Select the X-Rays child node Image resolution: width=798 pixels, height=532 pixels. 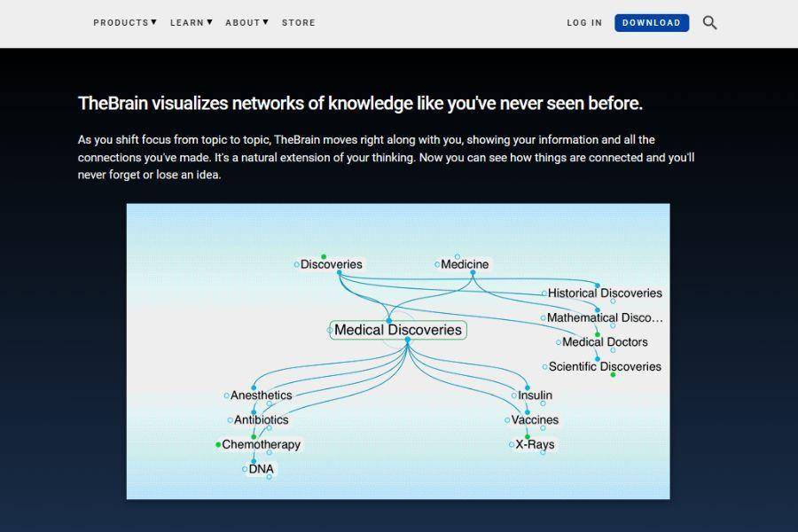coord(535,444)
